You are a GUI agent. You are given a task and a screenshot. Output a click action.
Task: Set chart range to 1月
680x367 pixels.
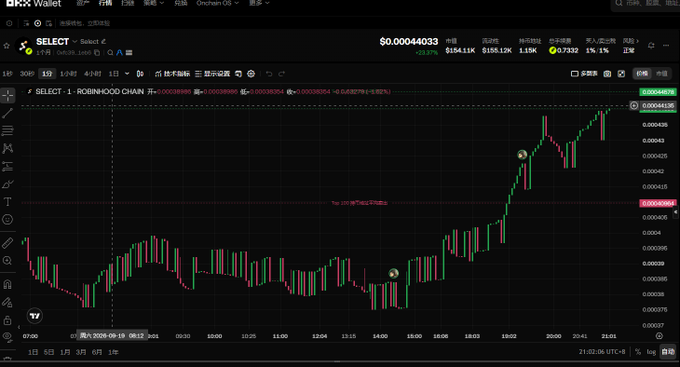pyautogui.click(x=65, y=352)
